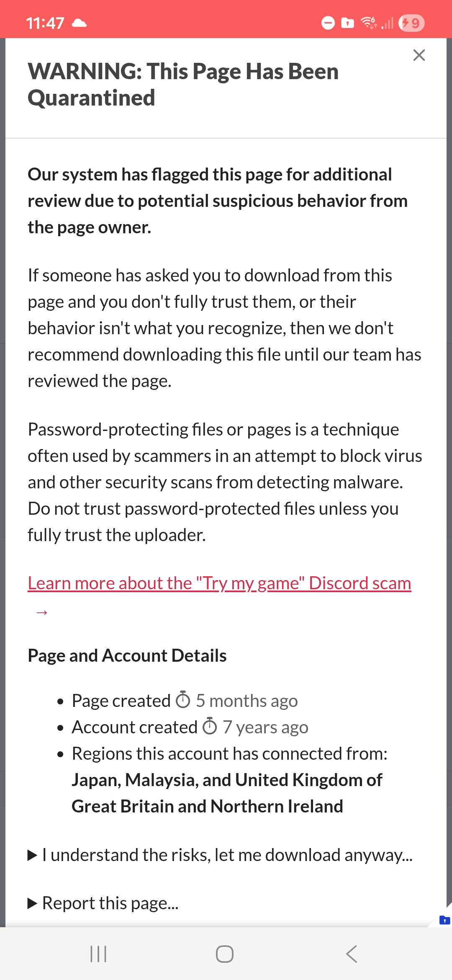Tap the Android recent apps button
The image size is (452, 980).
coord(98,954)
